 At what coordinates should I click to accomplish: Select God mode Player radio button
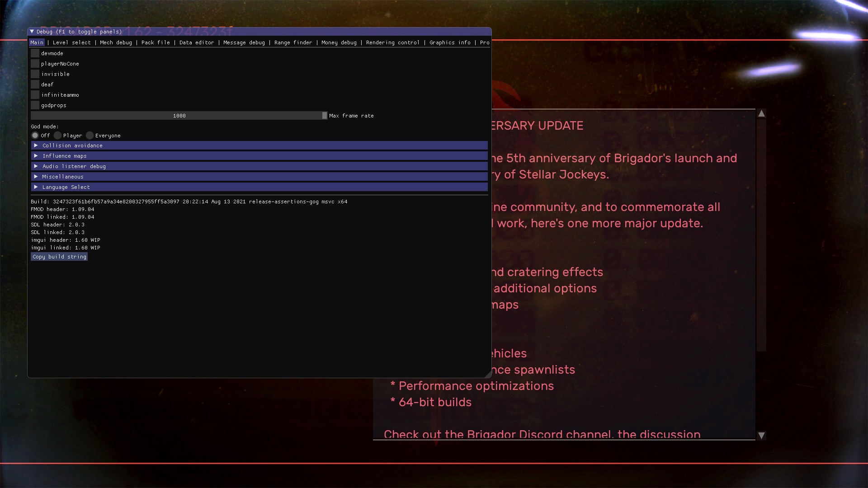point(57,136)
